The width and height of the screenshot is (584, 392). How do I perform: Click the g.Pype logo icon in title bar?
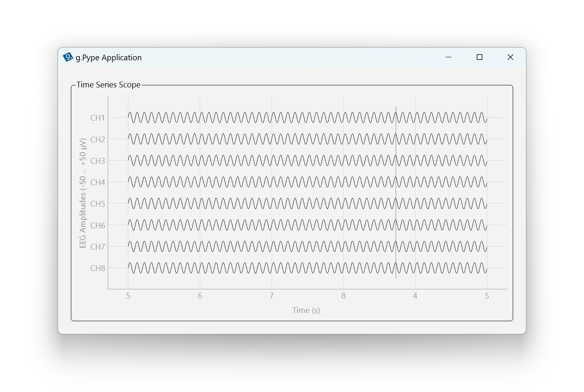click(x=68, y=57)
